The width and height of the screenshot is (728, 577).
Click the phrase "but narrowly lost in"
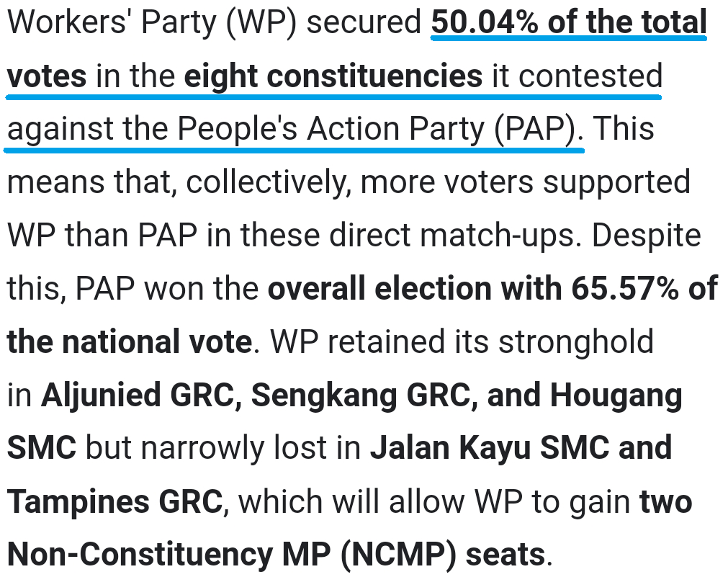(x=223, y=449)
